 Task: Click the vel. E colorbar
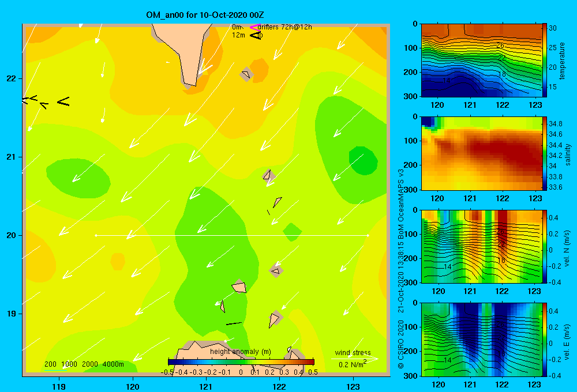[x=545, y=340]
